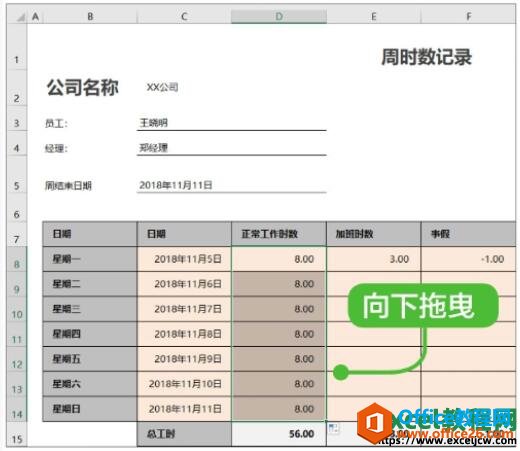
Task: Click the 日期 header in column C
Action: point(184,234)
